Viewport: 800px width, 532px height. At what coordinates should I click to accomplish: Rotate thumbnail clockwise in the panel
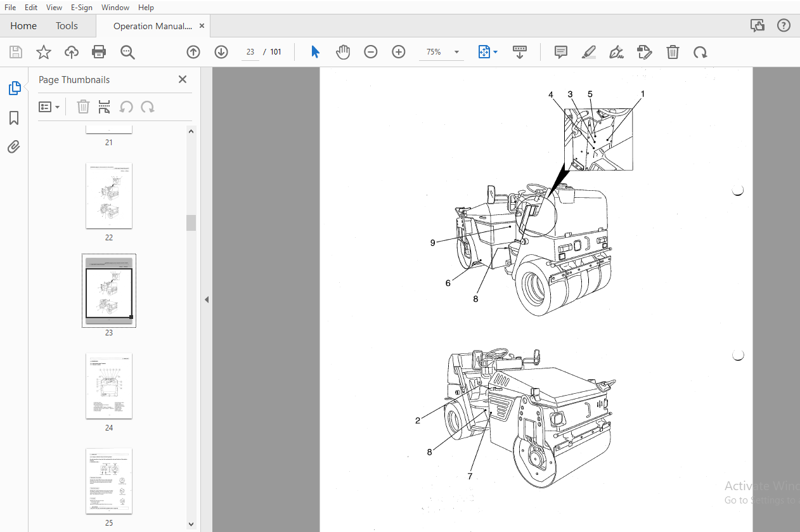148,107
